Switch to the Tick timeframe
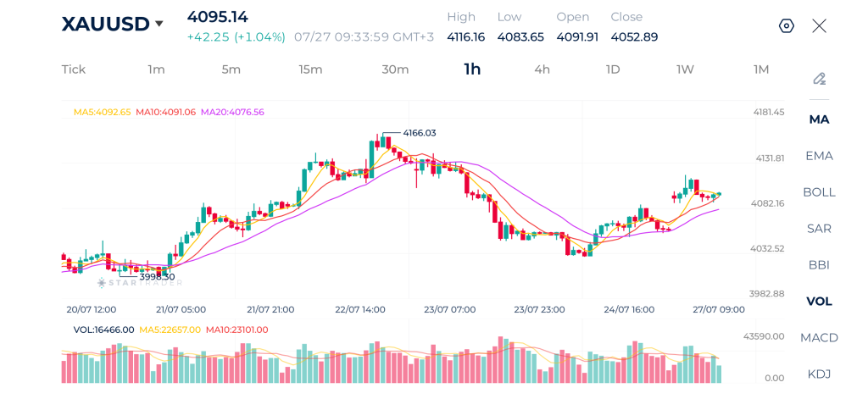This screenshot has height=399, width=868. click(x=74, y=69)
